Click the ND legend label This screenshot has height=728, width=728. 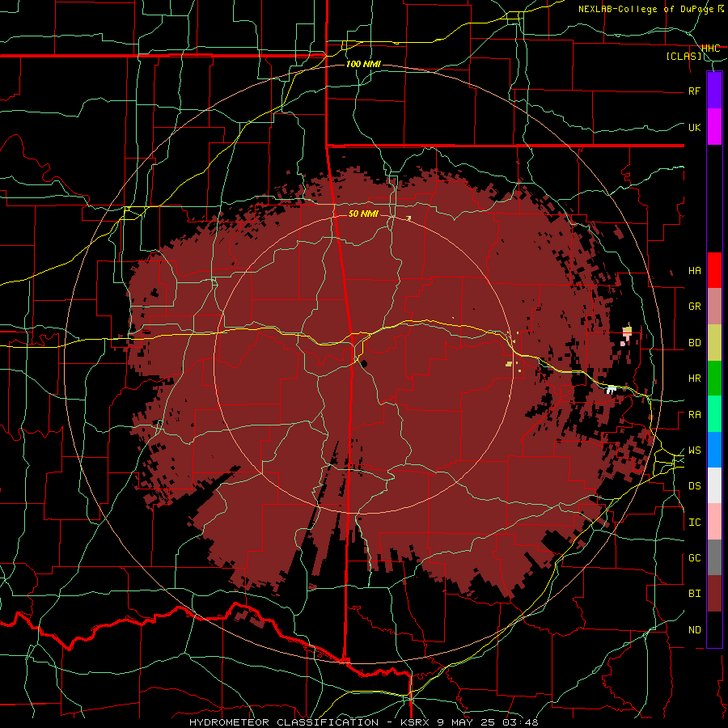click(695, 630)
